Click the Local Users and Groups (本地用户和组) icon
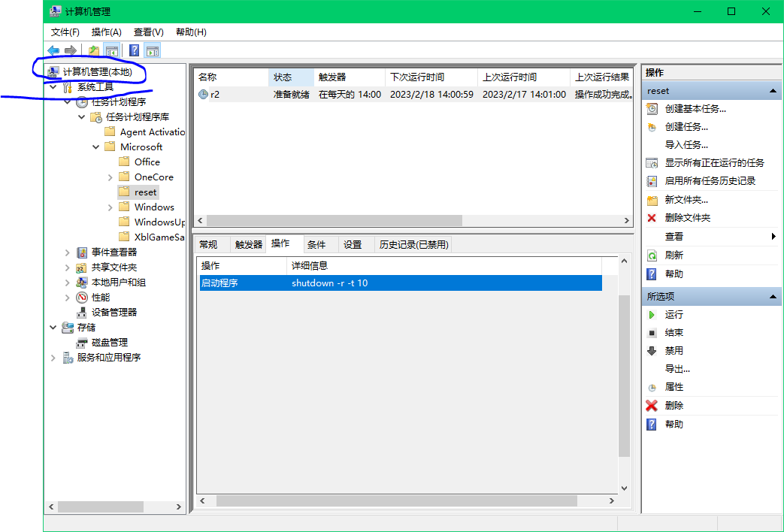784x532 pixels. point(81,283)
